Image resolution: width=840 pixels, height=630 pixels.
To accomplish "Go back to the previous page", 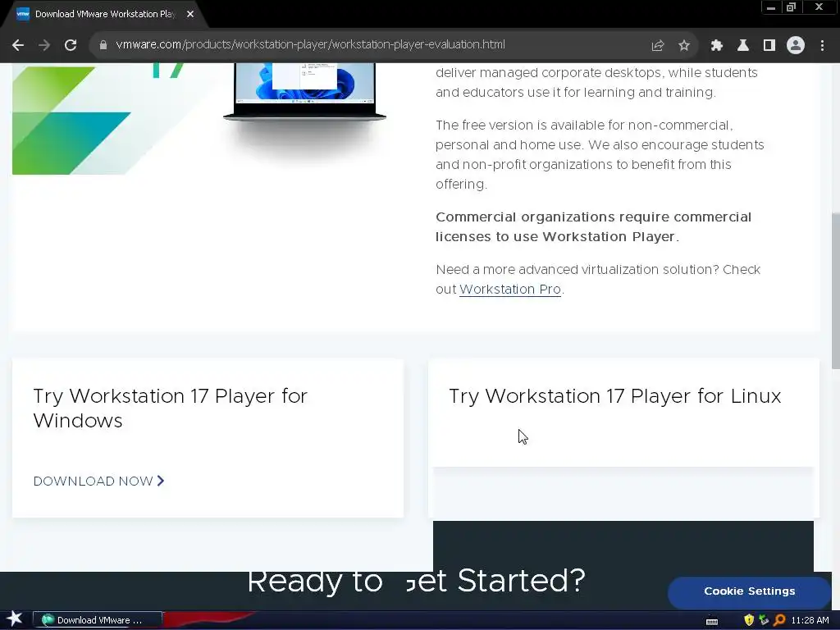I will click(18, 45).
